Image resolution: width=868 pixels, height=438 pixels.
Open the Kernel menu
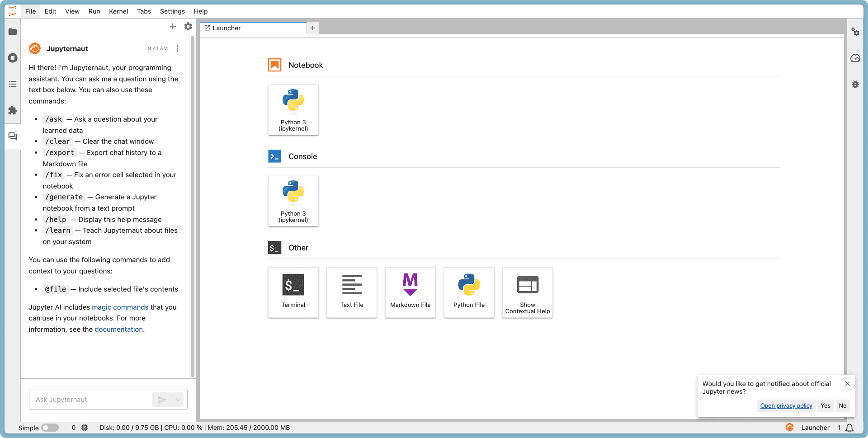[118, 11]
